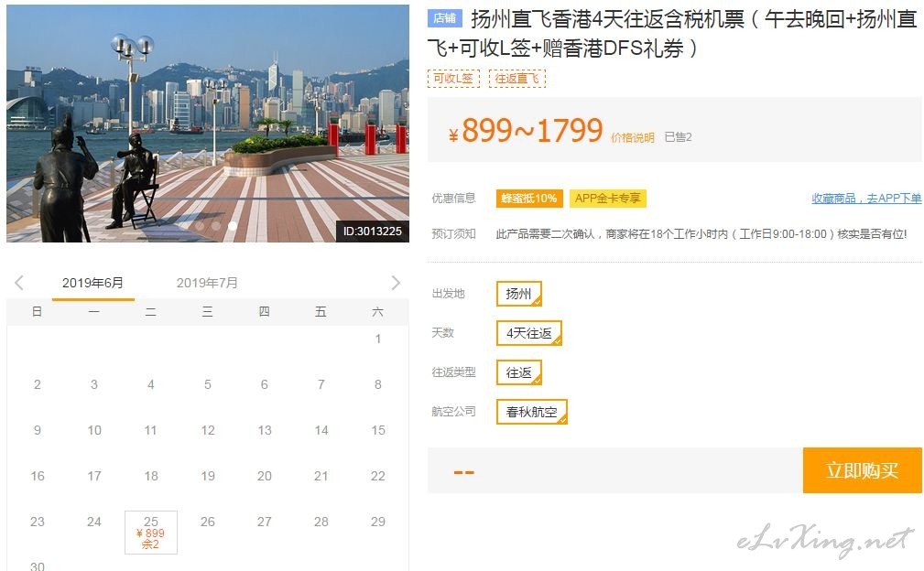Switch to the 2019年6月 tab
The height and width of the screenshot is (571, 924).
tap(93, 283)
